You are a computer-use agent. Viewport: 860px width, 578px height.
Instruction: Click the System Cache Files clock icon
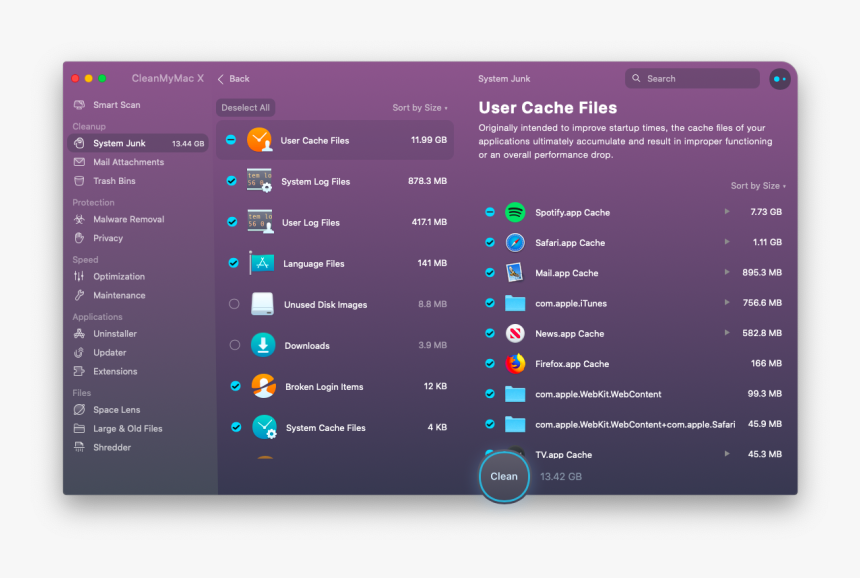point(264,427)
